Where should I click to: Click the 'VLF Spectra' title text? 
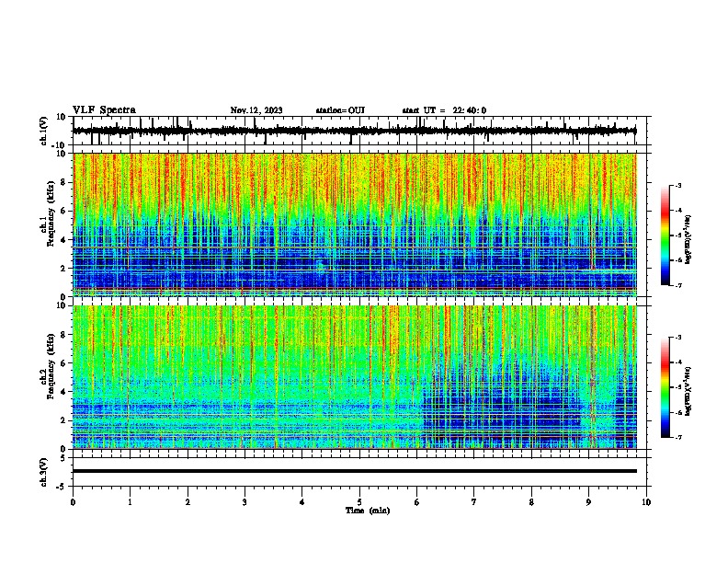(x=104, y=110)
